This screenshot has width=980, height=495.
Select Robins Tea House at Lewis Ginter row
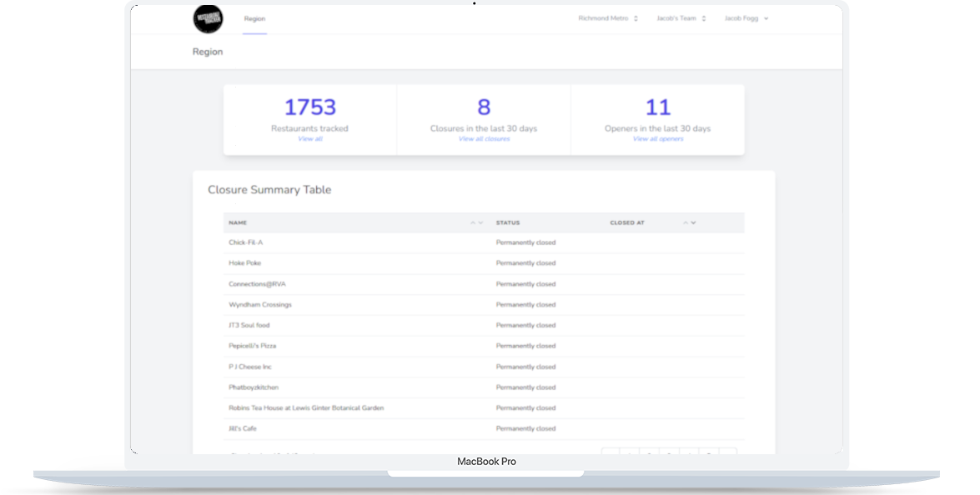pos(305,408)
